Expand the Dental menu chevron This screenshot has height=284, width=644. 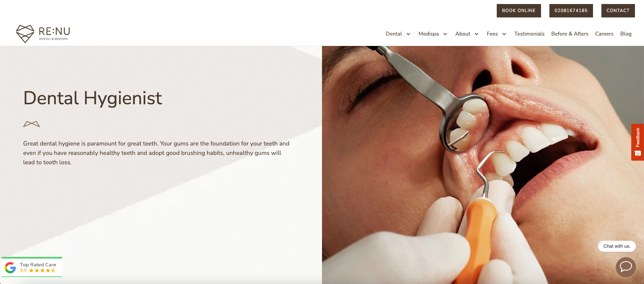pos(408,34)
